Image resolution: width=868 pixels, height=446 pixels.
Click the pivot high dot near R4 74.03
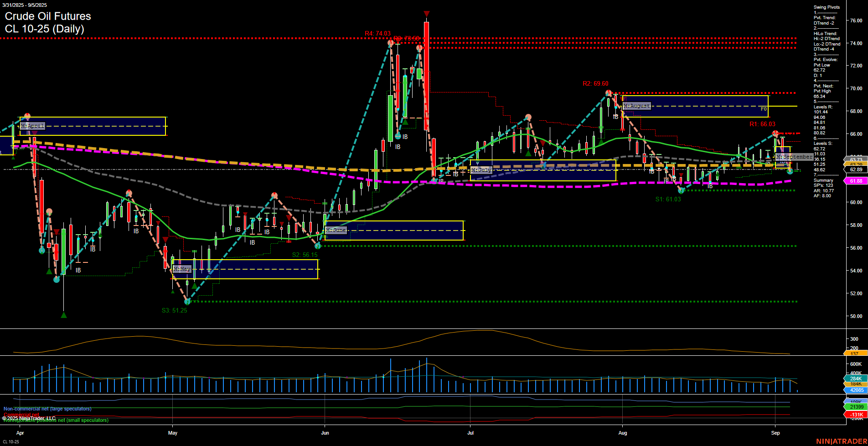click(x=391, y=43)
